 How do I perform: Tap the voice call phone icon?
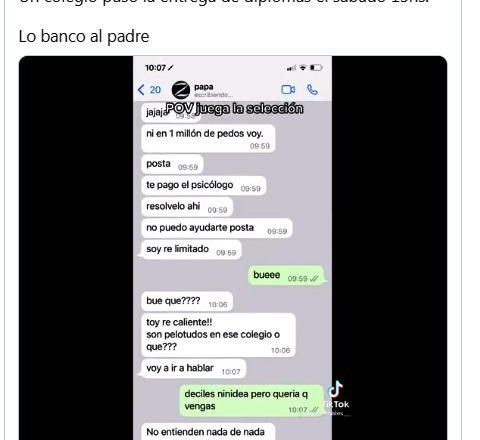(x=312, y=90)
